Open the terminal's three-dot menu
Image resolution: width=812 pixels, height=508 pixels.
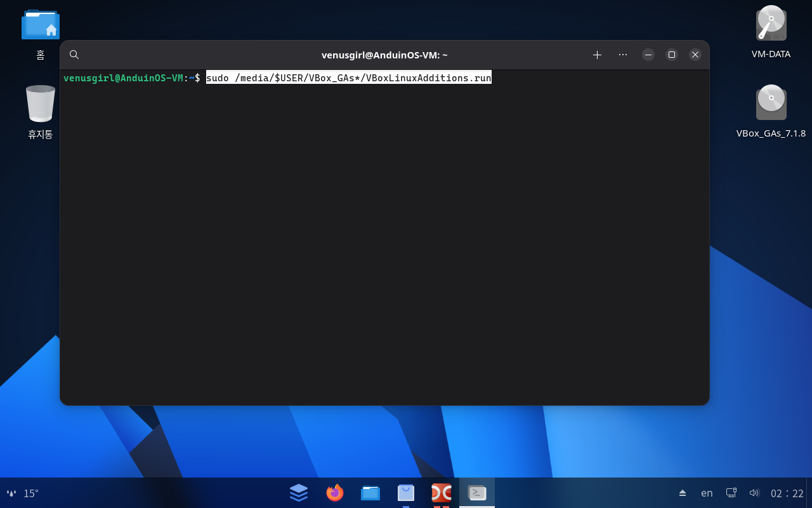623,55
